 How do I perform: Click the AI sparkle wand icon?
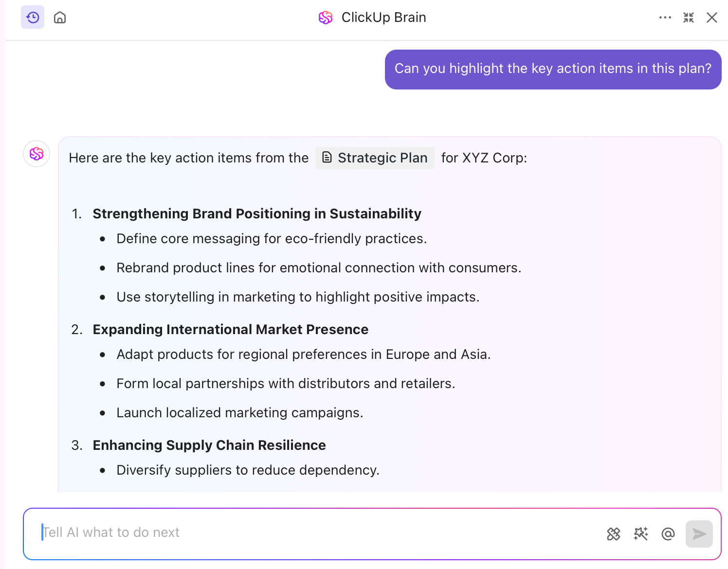[x=641, y=534]
